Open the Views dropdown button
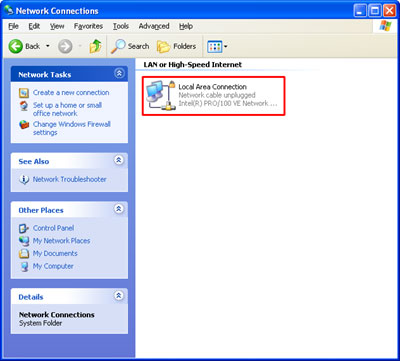 (x=217, y=46)
